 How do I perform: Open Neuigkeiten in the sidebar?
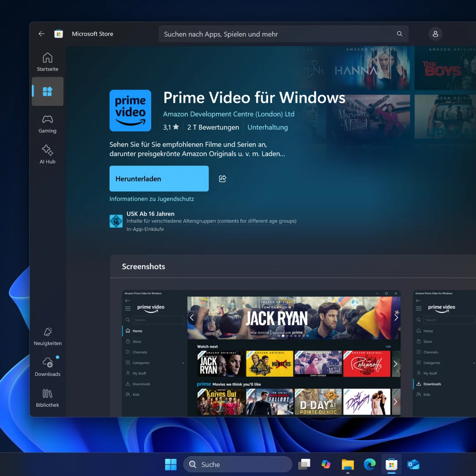point(48,336)
